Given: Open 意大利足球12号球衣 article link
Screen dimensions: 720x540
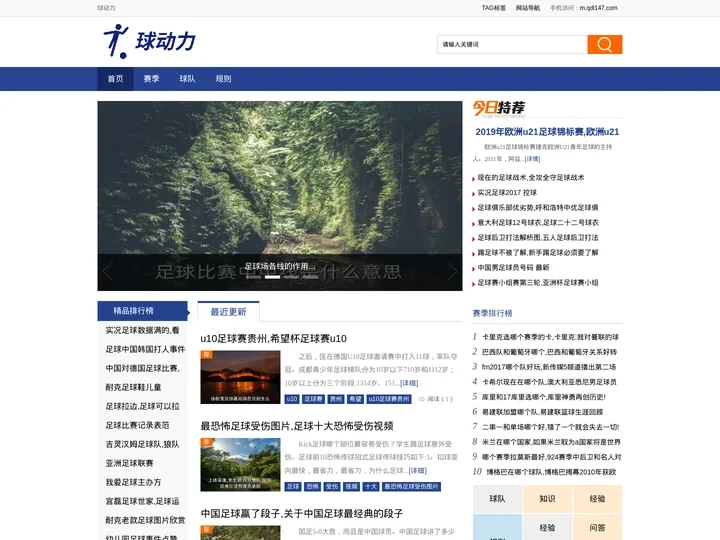Looking at the screenshot, I should tap(538, 222).
